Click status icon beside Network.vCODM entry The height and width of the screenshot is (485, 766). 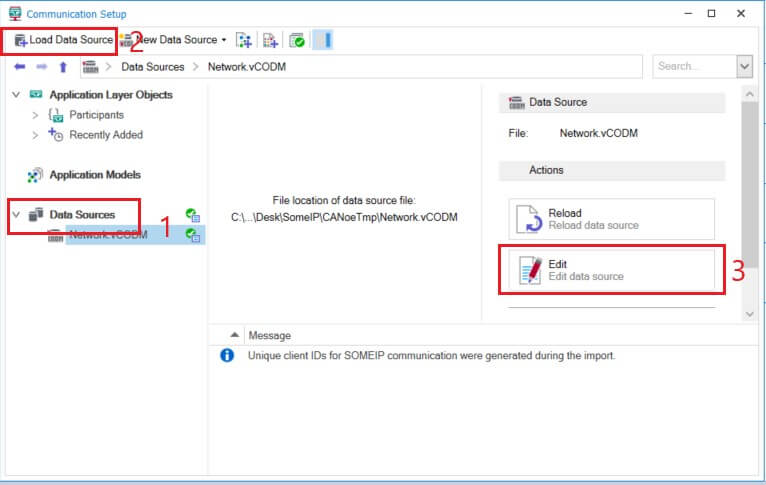point(193,235)
